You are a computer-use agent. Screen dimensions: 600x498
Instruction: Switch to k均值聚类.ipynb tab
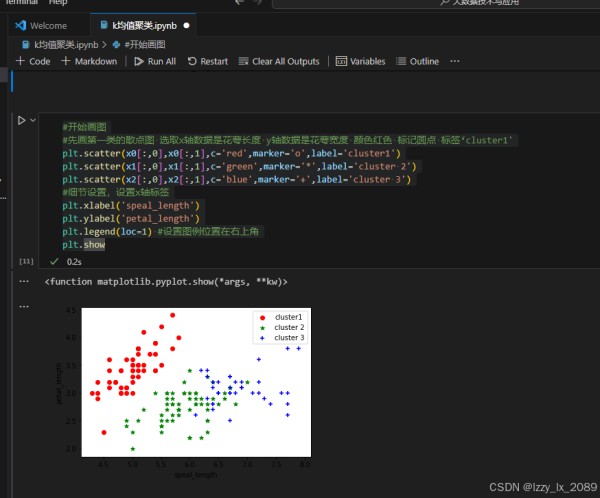pos(144,26)
